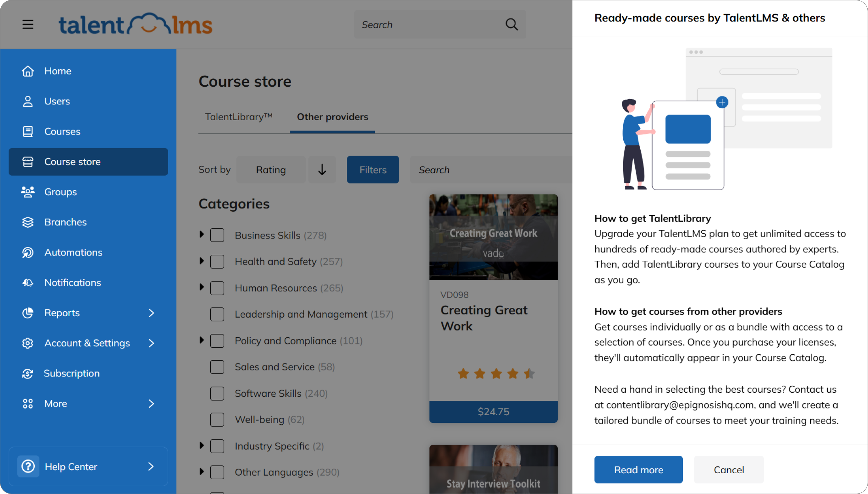Click the Read more button
This screenshot has width=868, height=494.
(x=638, y=470)
